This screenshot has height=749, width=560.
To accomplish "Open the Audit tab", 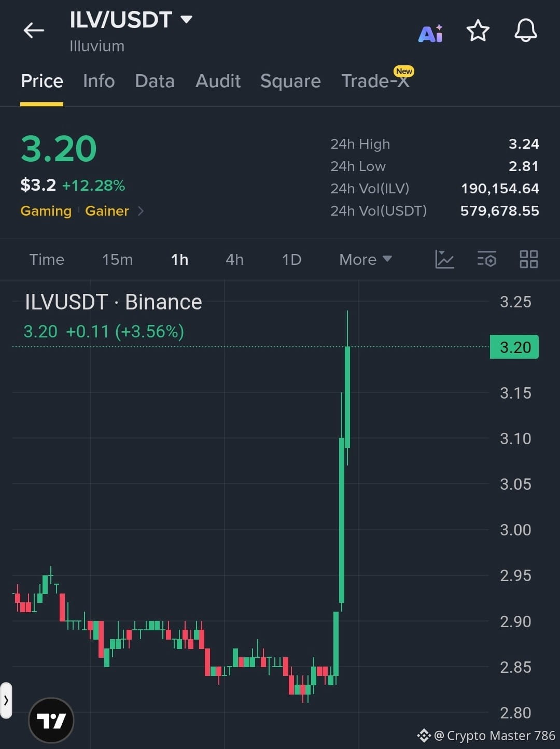I will point(218,81).
